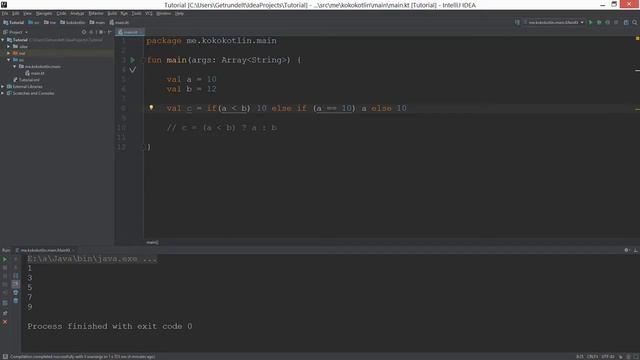Click the main() breadcrumb below the editor
Viewport: 640px width, 360px height.
click(152, 242)
